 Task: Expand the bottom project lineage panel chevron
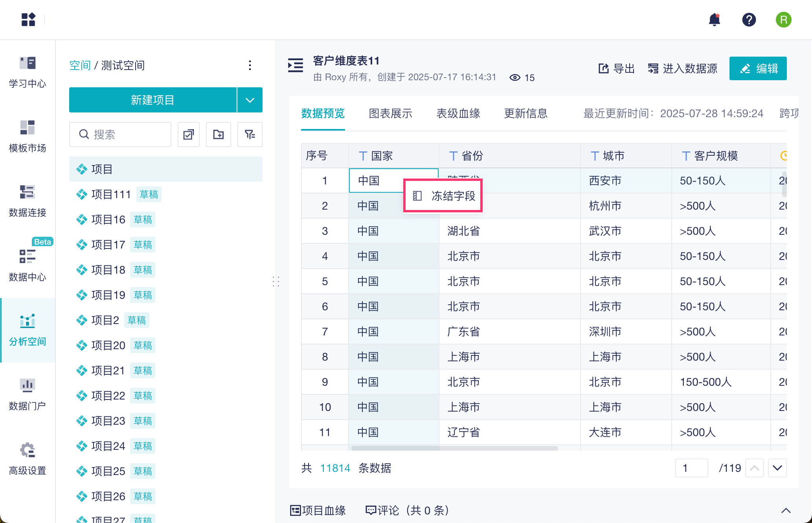tap(786, 510)
